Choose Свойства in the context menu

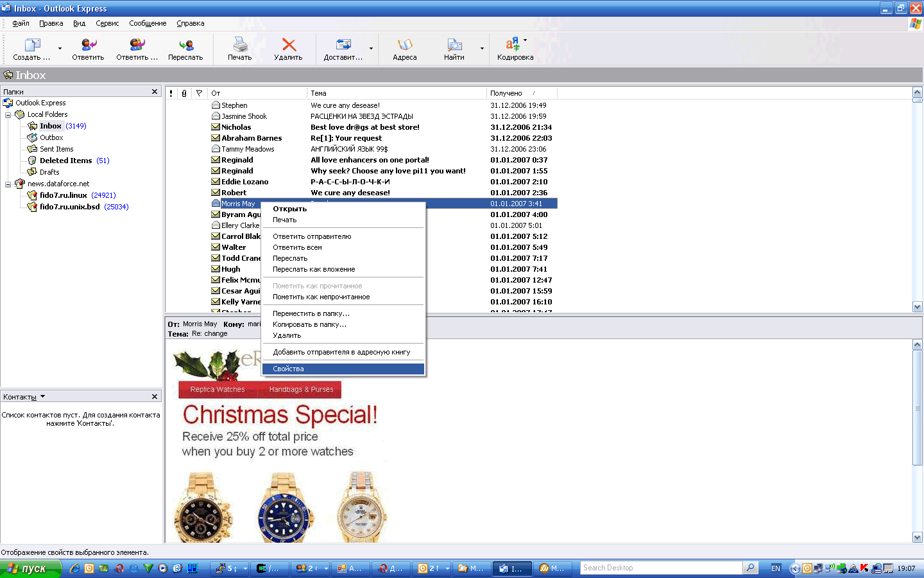click(x=343, y=369)
